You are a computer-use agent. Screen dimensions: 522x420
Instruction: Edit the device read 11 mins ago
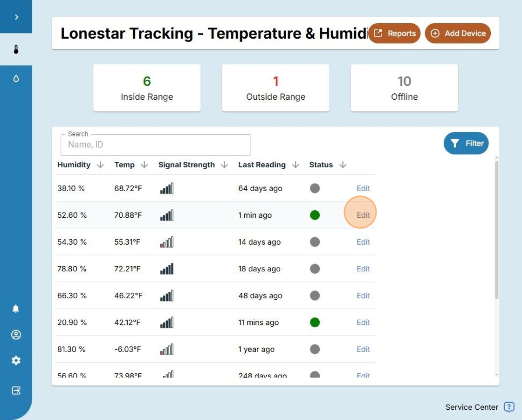(363, 323)
